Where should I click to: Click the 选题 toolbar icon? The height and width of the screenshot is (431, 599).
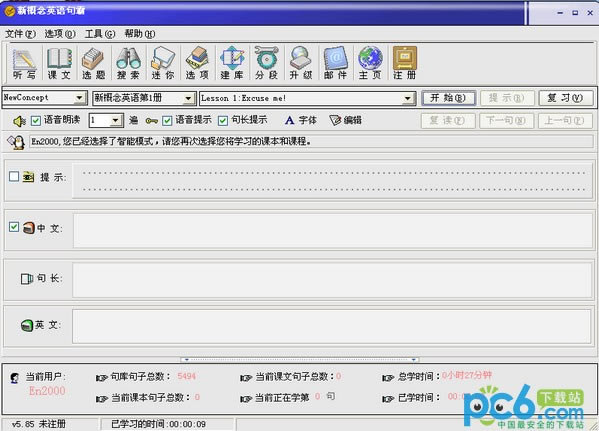(x=93, y=63)
